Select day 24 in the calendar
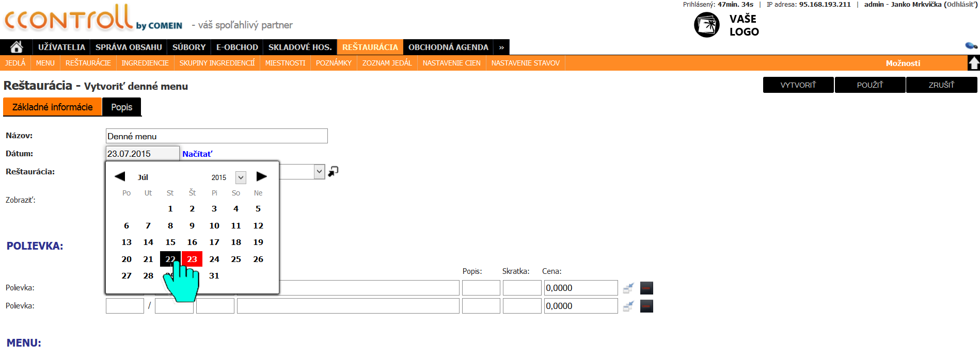The image size is (980, 360). (214, 259)
